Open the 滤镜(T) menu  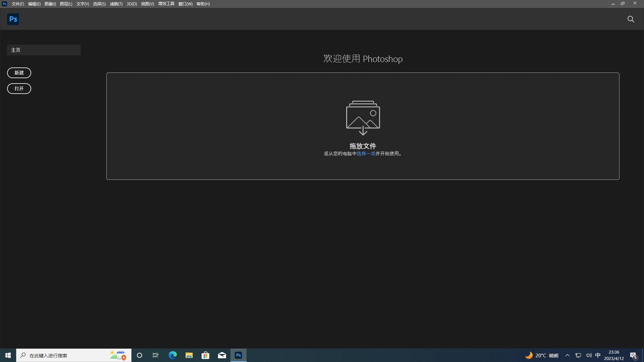pyautogui.click(x=116, y=4)
